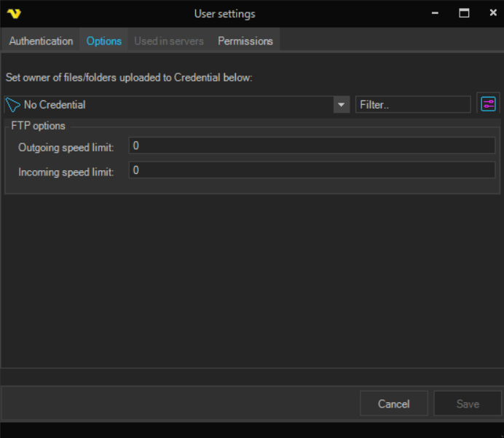Open the Permissions tab

click(x=245, y=41)
